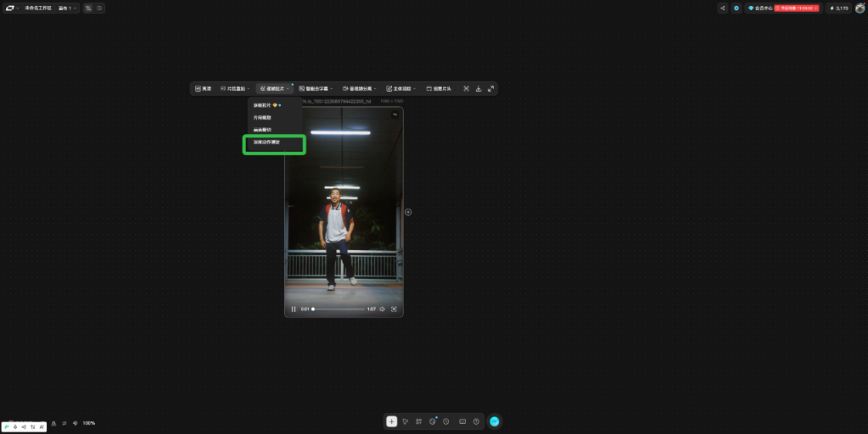Open the user avatar profile menu
Screen dimensions: 868x434
coord(860,8)
